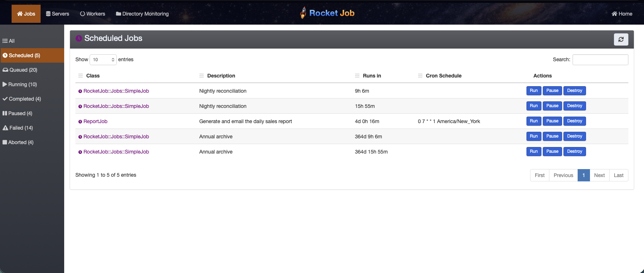
Task: Destroy the ReportJob daily sales report
Action: pyautogui.click(x=575, y=121)
